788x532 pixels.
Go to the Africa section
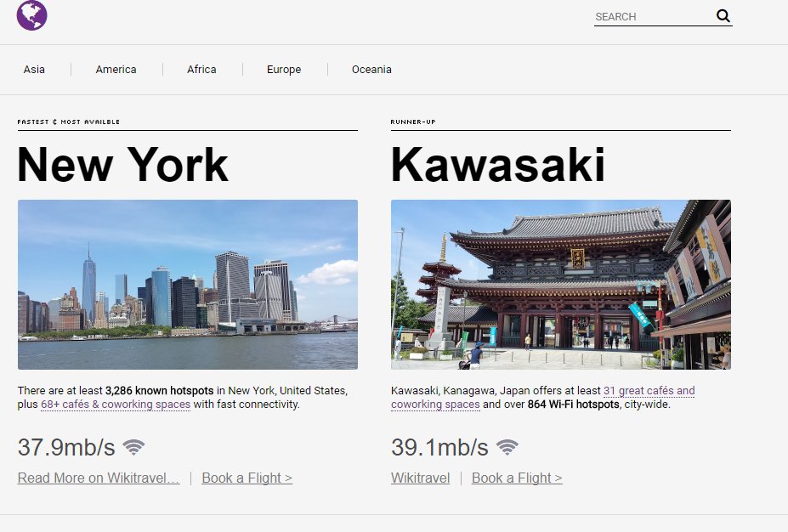click(x=201, y=70)
